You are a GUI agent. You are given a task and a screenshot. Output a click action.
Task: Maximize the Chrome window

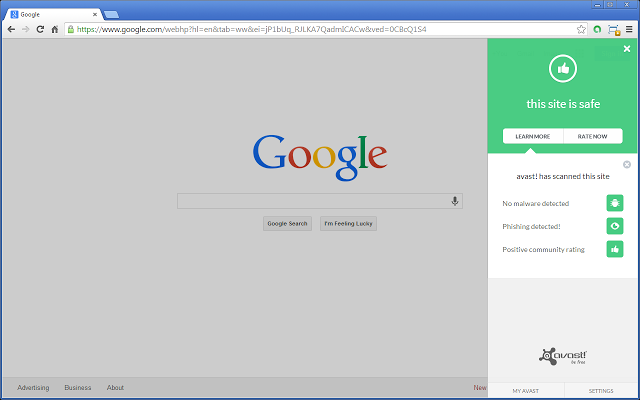[x=610, y=4]
